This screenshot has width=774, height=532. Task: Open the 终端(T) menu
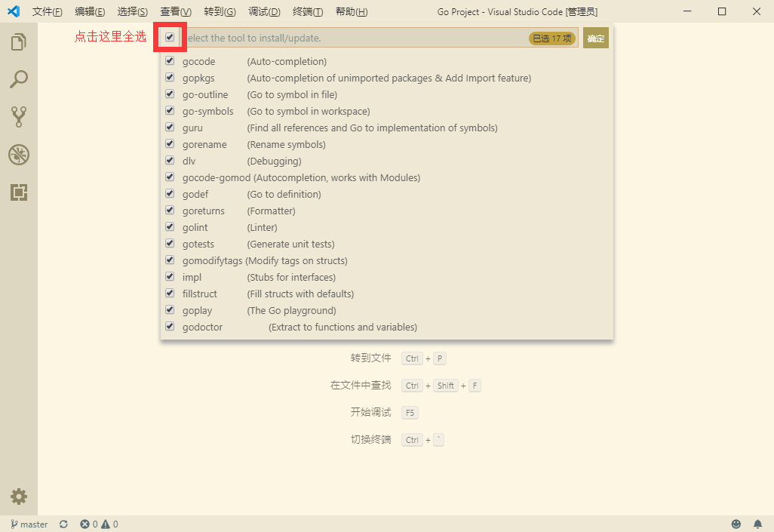[x=307, y=11]
